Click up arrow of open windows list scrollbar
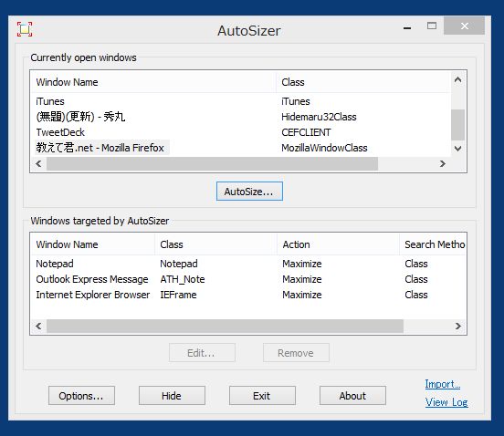This screenshot has width=504, height=436. [458, 79]
